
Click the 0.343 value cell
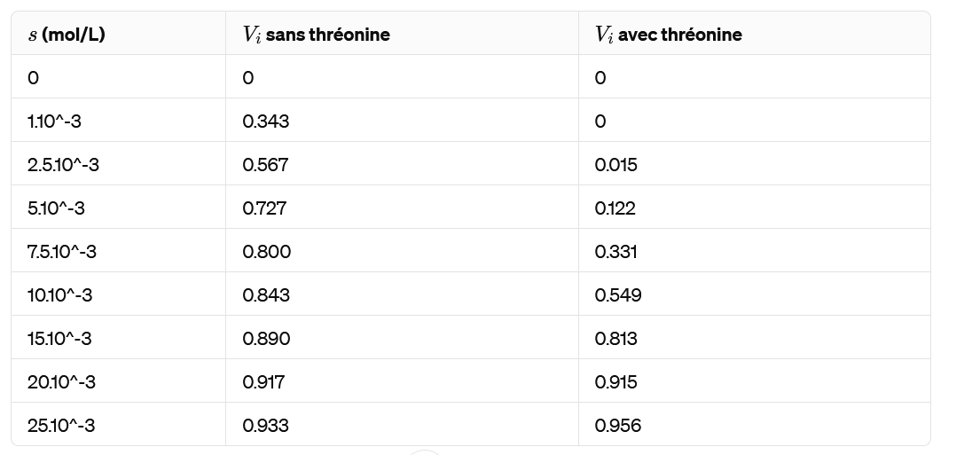[266, 122]
